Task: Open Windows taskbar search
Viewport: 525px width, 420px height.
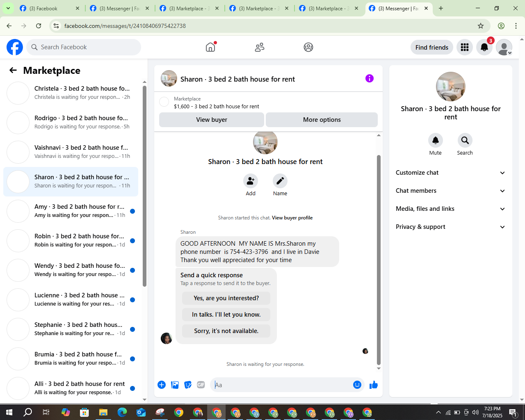Action: 27,412
